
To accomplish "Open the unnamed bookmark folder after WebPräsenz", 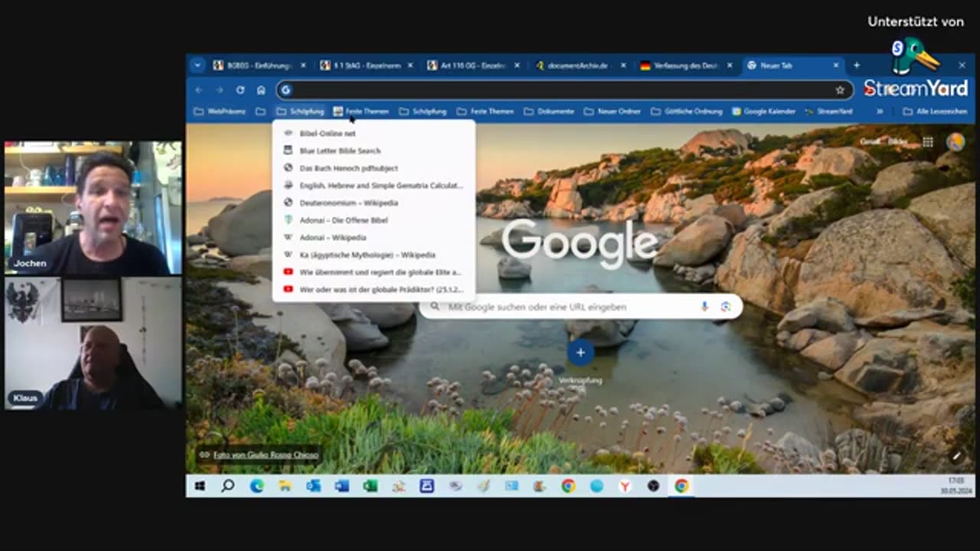I will click(x=260, y=111).
